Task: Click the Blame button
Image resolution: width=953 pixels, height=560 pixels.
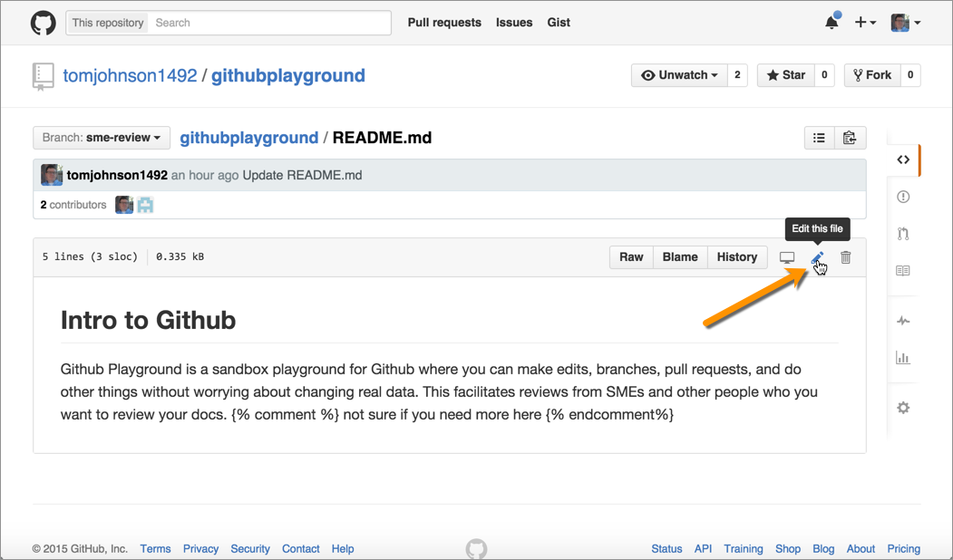Action: point(680,257)
